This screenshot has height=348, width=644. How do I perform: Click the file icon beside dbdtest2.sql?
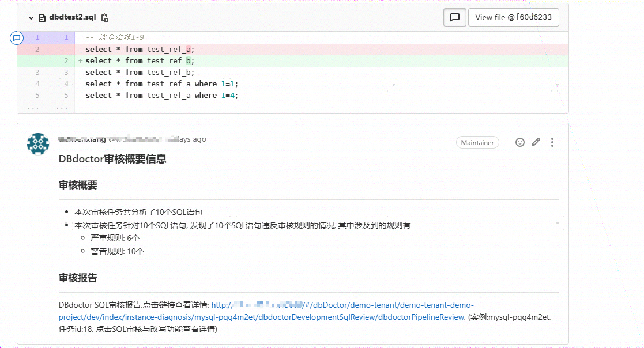click(x=42, y=18)
